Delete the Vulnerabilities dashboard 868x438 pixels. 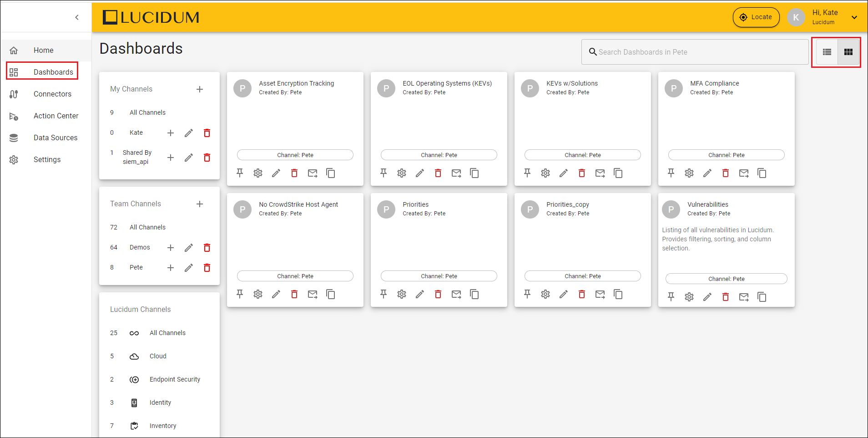click(x=726, y=297)
